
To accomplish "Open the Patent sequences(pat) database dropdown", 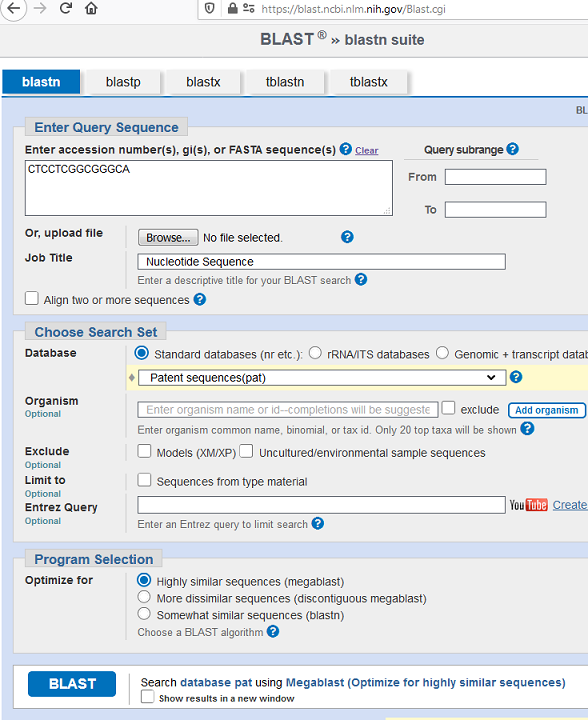I will coord(322,377).
